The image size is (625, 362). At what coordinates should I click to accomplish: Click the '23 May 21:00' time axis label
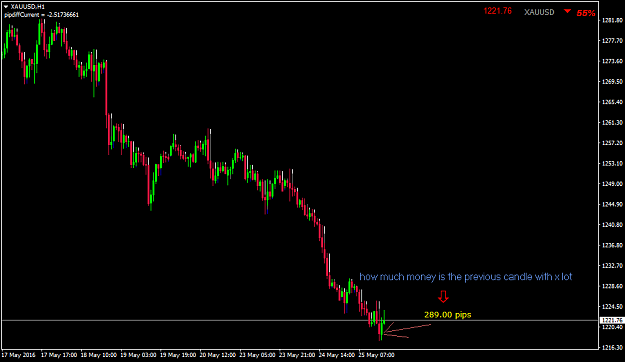pos(297,355)
